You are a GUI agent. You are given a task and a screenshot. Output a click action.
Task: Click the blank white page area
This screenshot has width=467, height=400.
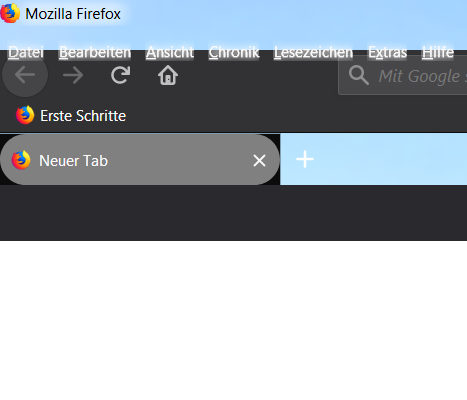pyautogui.click(x=233, y=320)
